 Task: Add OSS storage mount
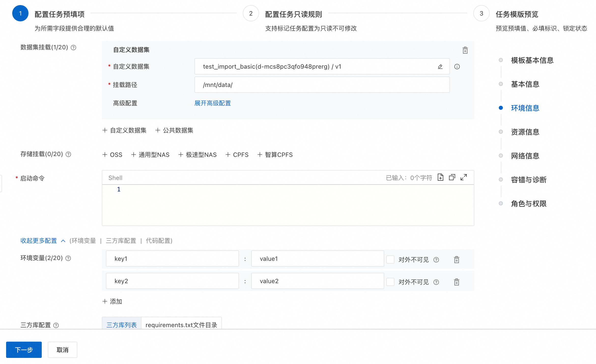click(x=112, y=155)
